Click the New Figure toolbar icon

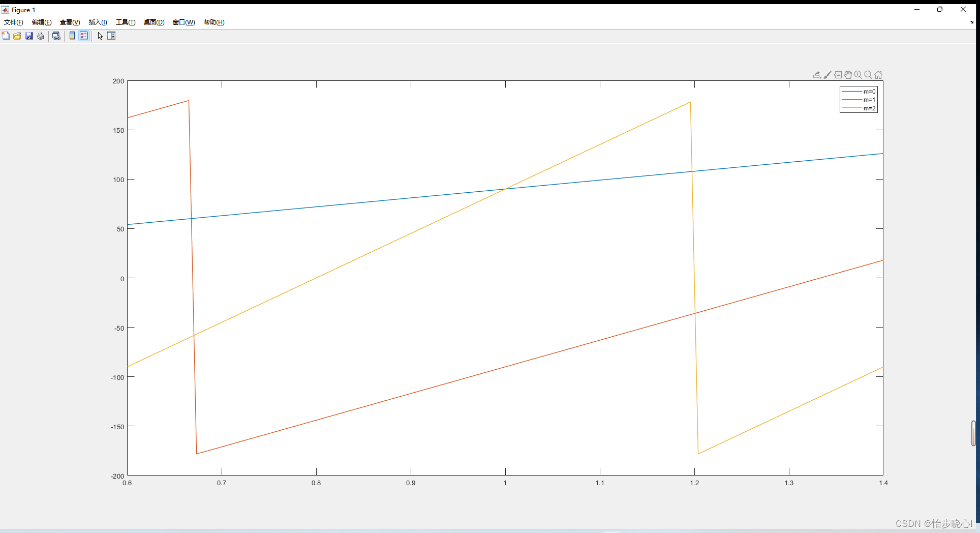click(6, 36)
